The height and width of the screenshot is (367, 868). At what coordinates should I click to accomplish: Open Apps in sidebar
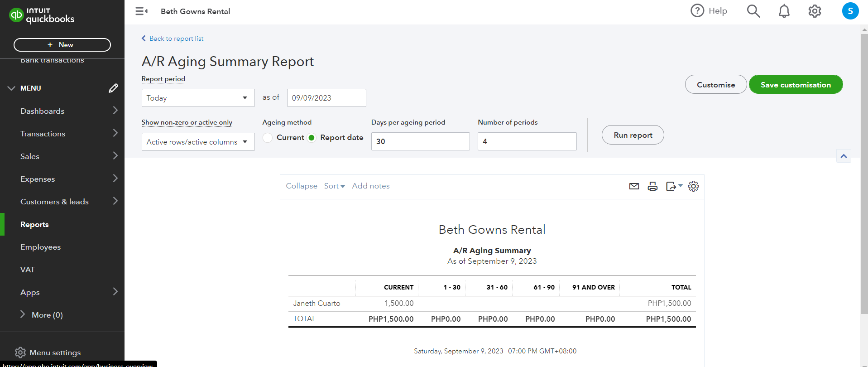click(30, 292)
